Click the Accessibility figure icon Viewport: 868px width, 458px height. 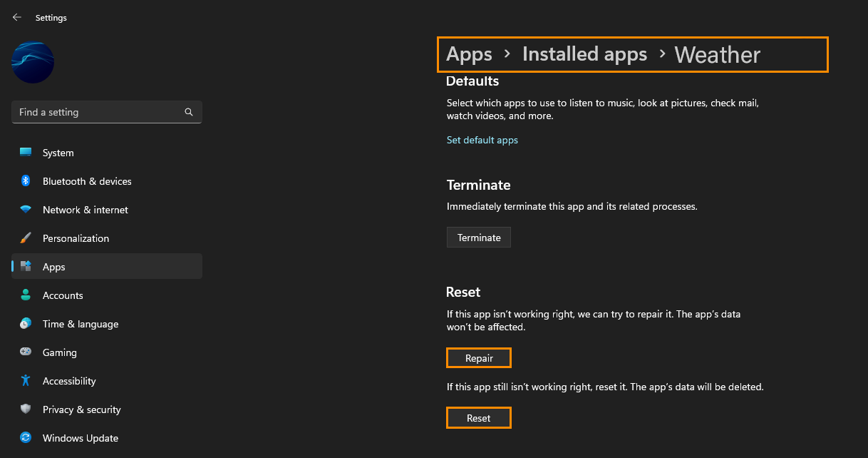26,381
